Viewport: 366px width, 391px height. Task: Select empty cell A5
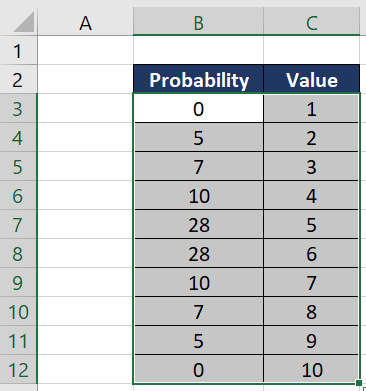(x=85, y=166)
